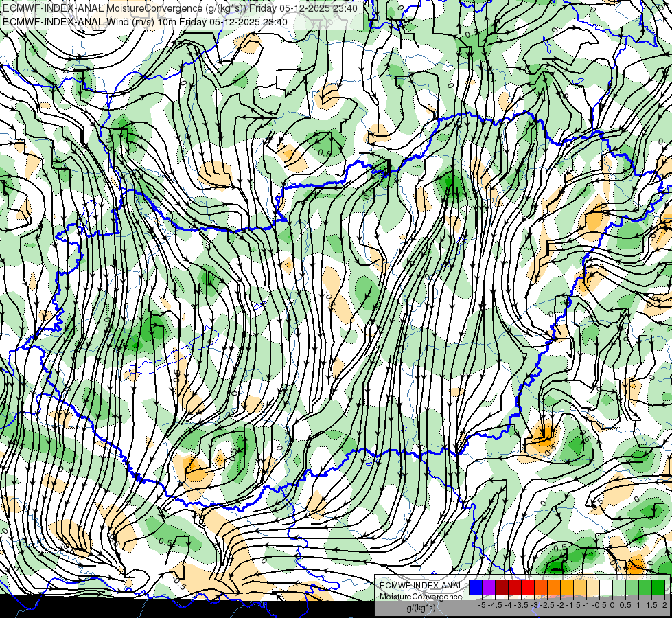Click the legend tick value -2.5

[547, 605]
